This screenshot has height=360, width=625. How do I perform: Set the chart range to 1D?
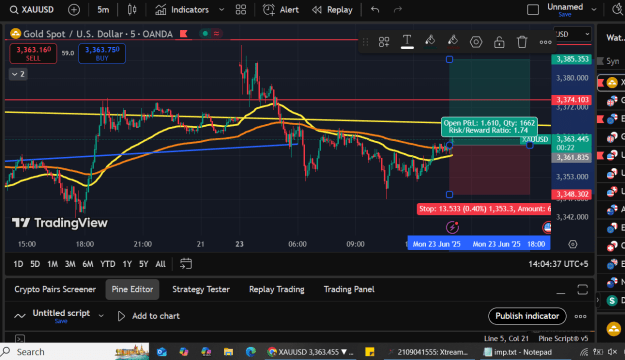[18, 264]
